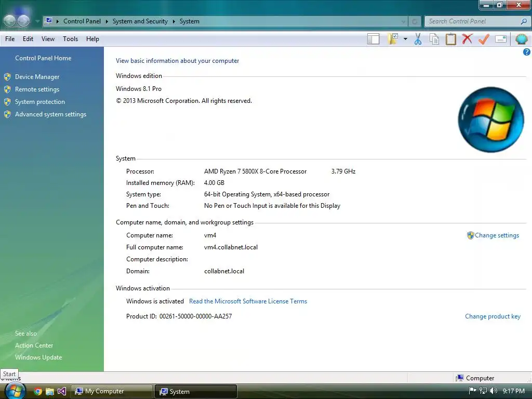Click shield icon beside System protection
The width and height of the screenshot is (532, 399).
pyautogui.click(x=7, y=102)
